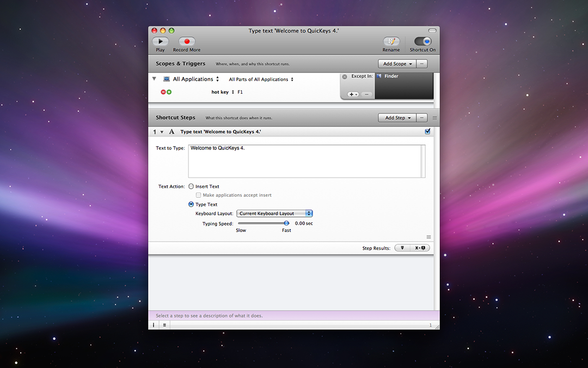Click the step description hint bar
This screenshot has width=588, height=368.
click(x=294, y=316)
